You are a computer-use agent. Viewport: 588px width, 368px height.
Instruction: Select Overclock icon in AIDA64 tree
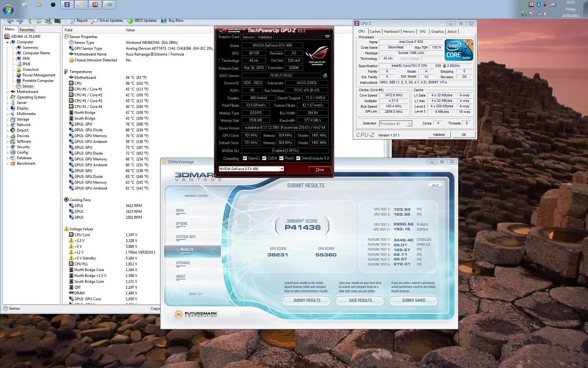[x=19, y=70]
